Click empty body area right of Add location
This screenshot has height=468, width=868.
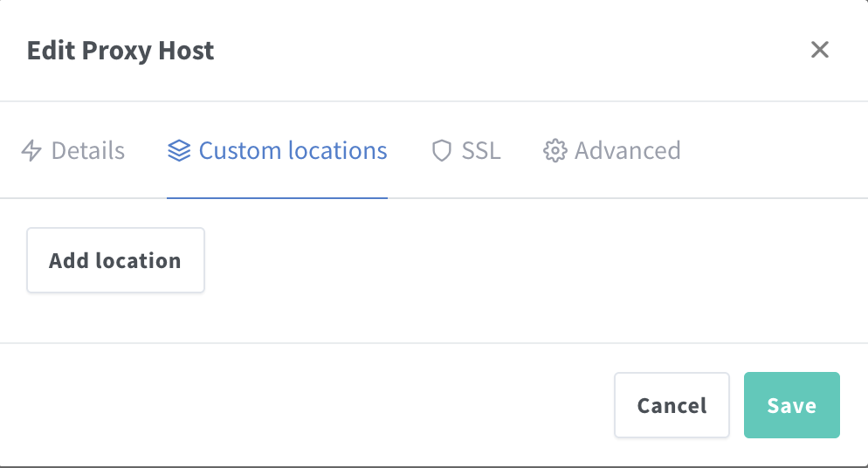(524, 260)
